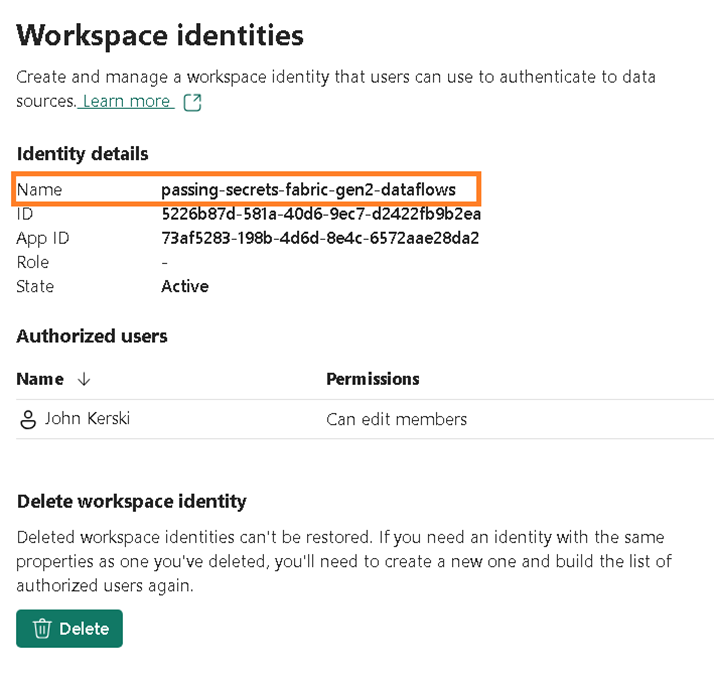Click the Name column header in Authorized users

click(x=40, y=379)
